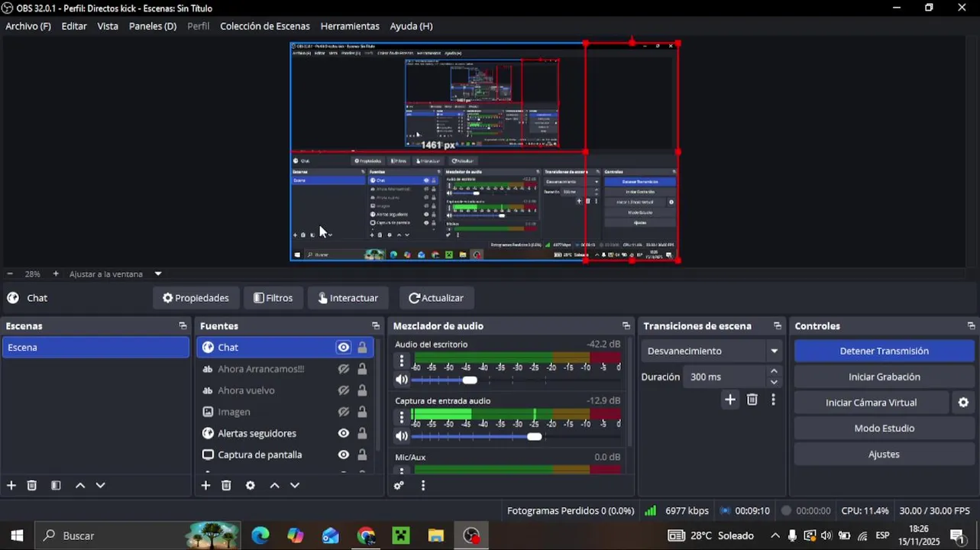
Task: Hide the Chat source eye icon
Action: 344,348
